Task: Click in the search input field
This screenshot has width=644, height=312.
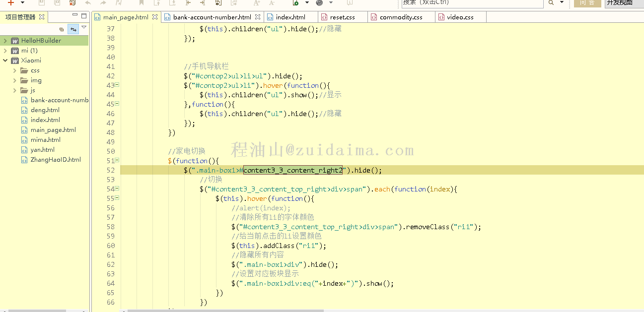Action: click(x=472, y=2)
